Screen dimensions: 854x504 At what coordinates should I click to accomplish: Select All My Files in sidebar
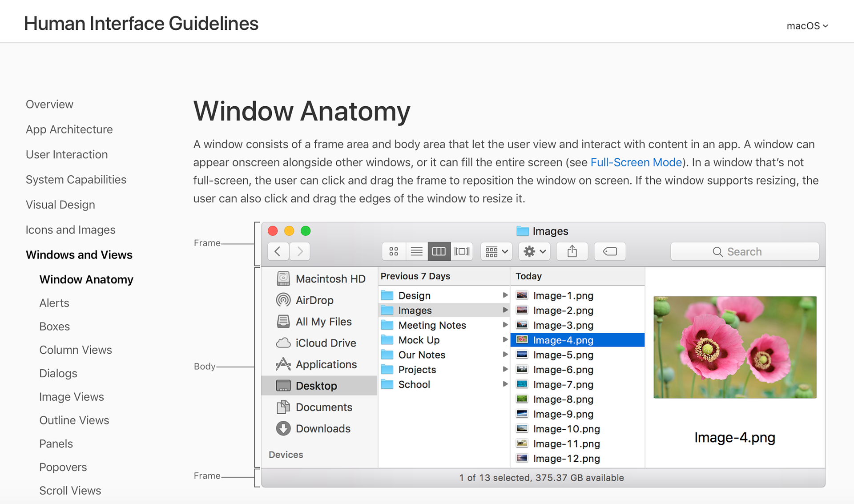pyautogui.click(x=320, y=322)
